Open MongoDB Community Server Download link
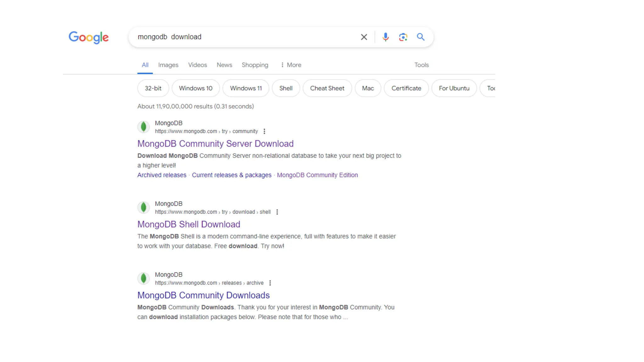 tap(215, 144)
